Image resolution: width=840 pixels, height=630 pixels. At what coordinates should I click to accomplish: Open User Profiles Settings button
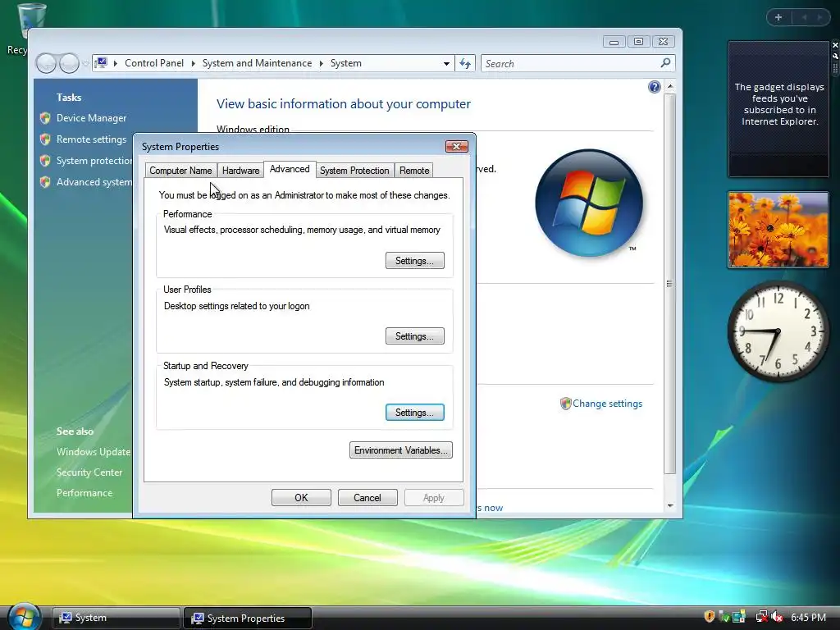[414, 336]
